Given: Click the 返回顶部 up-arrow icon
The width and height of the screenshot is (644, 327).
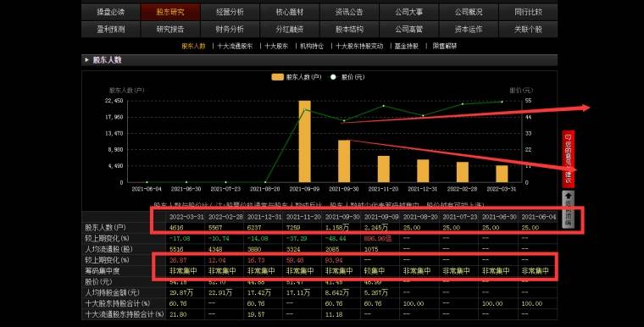Looking at the screenshot, I should pyautogui.click(x=569, y=196).
